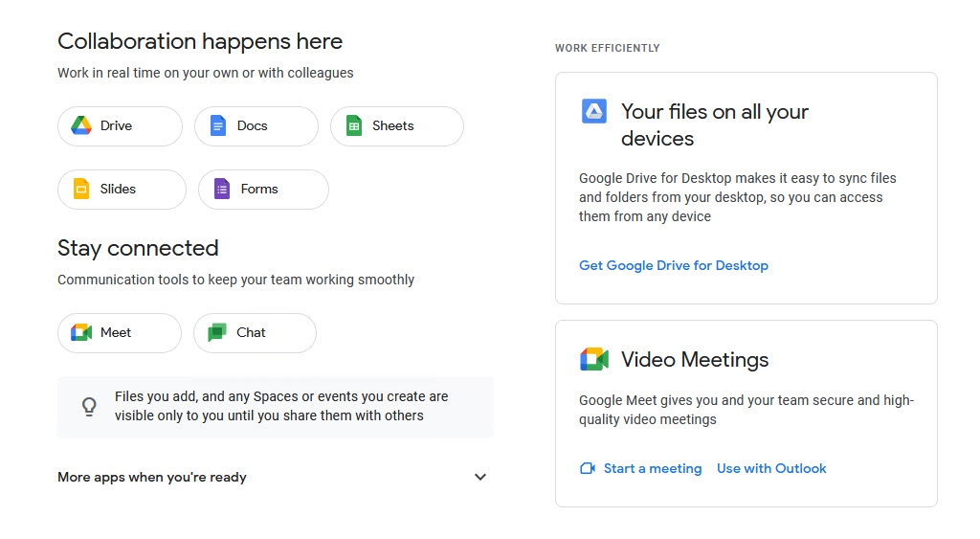
Task: Click the Video Meetings title
Action: (x=695, y=360)
